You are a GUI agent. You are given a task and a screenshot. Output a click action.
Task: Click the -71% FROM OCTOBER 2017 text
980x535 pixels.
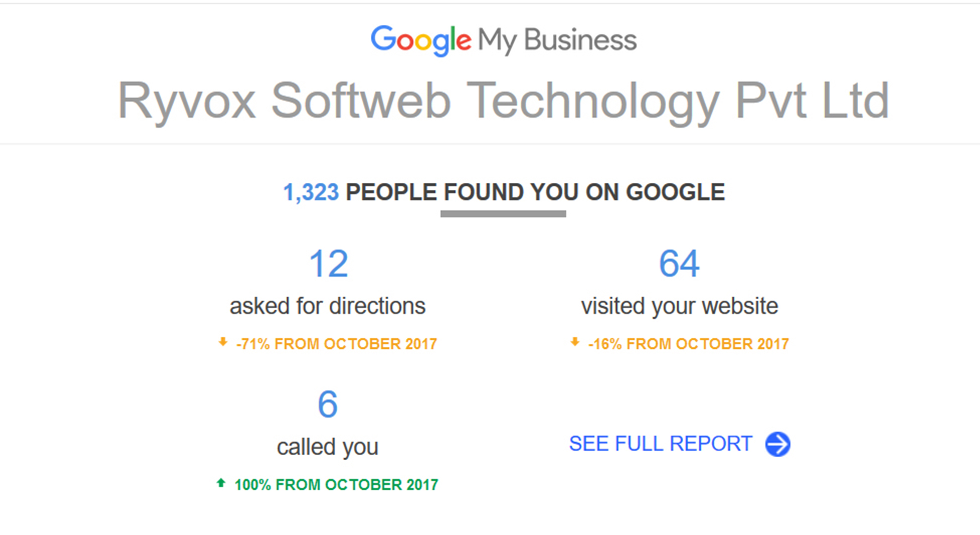[336, 344]
